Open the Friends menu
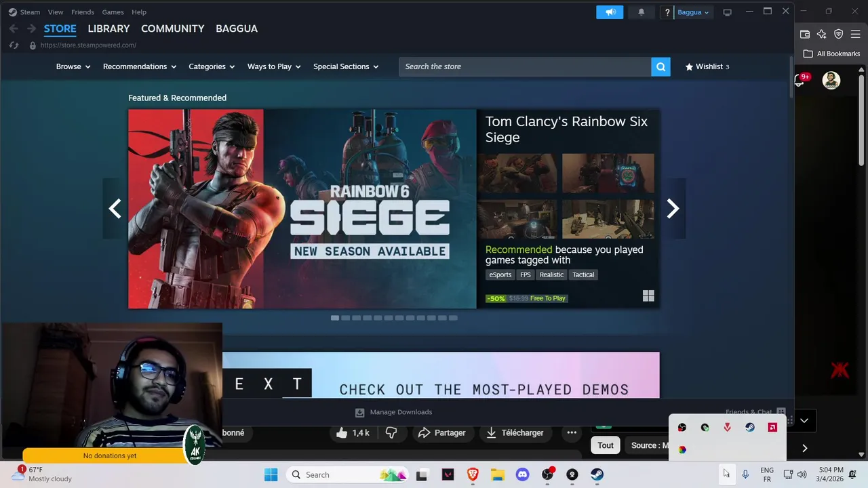The image size is (868, 488). point(83,12)
